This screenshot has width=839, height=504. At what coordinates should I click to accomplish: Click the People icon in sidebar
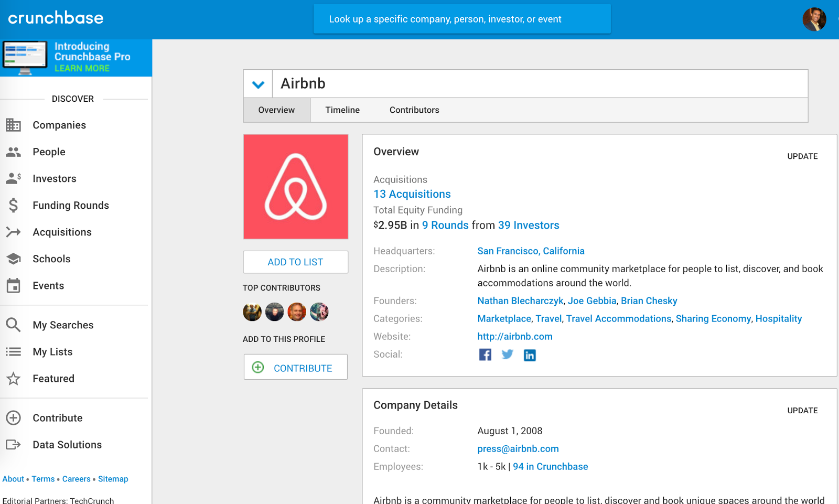[x=13, y=152]
